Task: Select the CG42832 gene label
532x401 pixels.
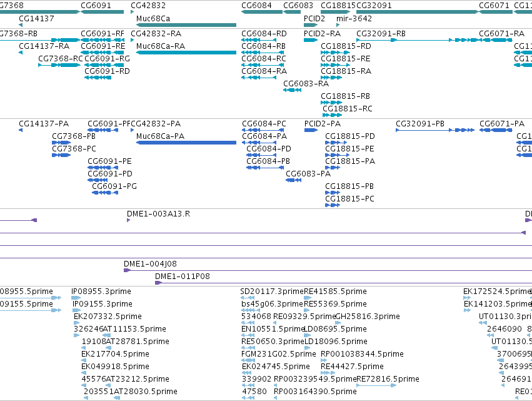Action: click(148, 6)
